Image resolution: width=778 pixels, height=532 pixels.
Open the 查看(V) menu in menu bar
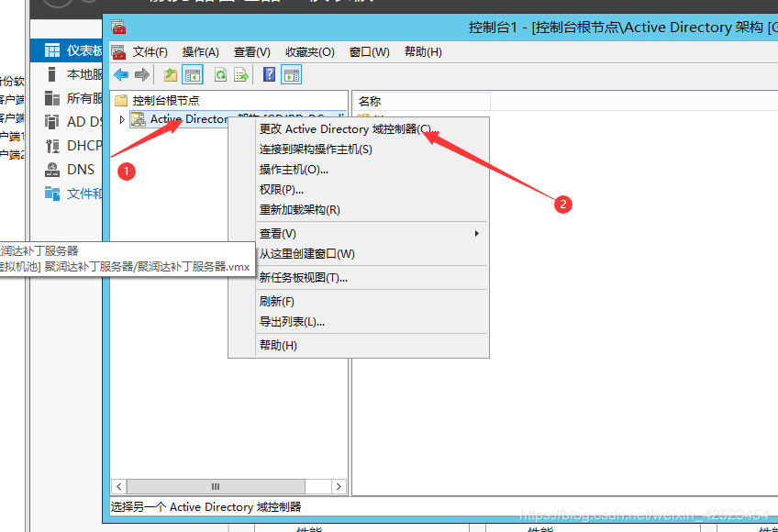[x=252, y=52]
